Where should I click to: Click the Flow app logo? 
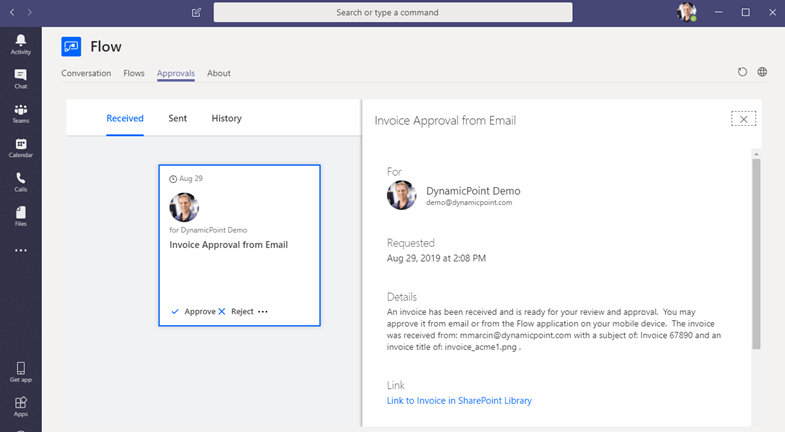[71, 47]
